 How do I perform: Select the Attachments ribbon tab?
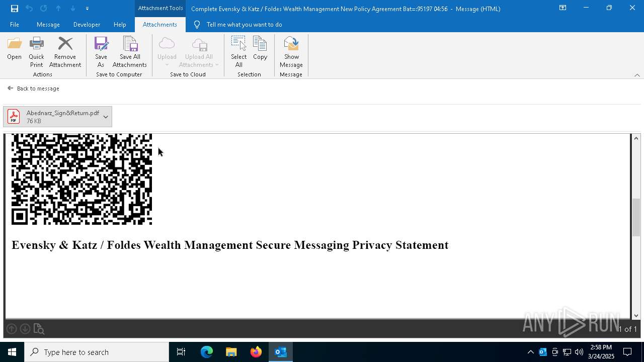point(160,25)
